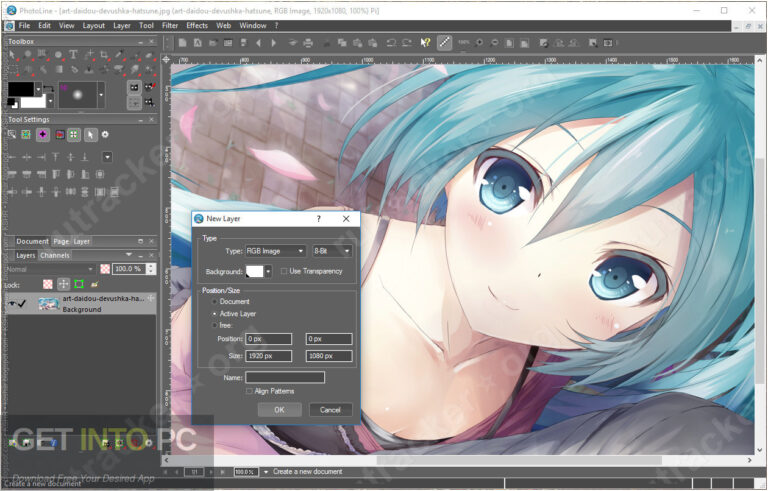Viewport: 768px width, 491px height.
Task: Open alignment options dropdown in Tool Settings
Action: pyautogui.click(x=107, y=157)
